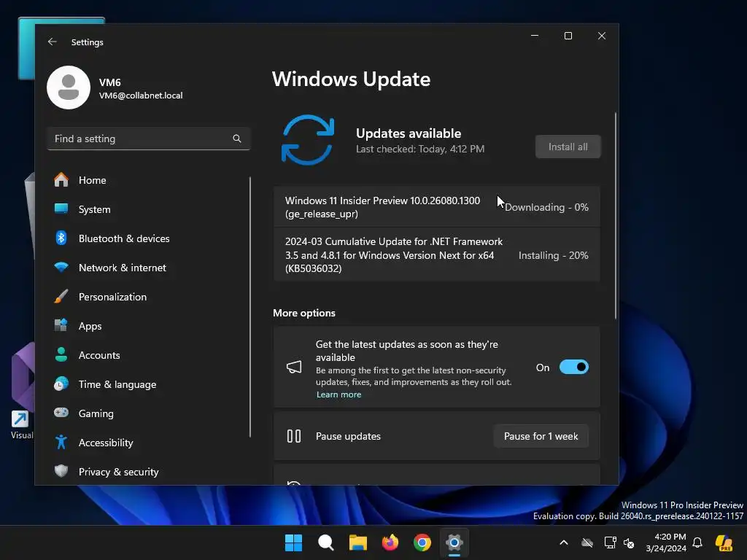Click the pause icon beside Pause updates
The height and width of the screenshot is (560, 747).
pos(294,436)
